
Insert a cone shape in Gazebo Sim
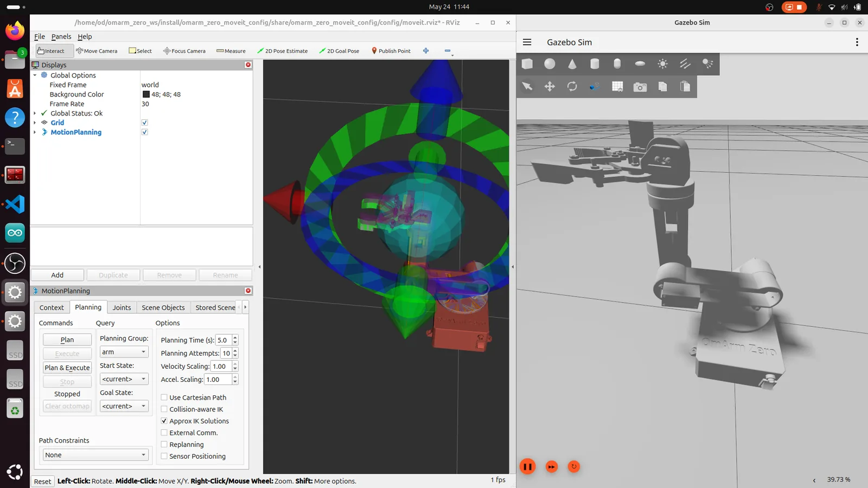pos(572,64)
